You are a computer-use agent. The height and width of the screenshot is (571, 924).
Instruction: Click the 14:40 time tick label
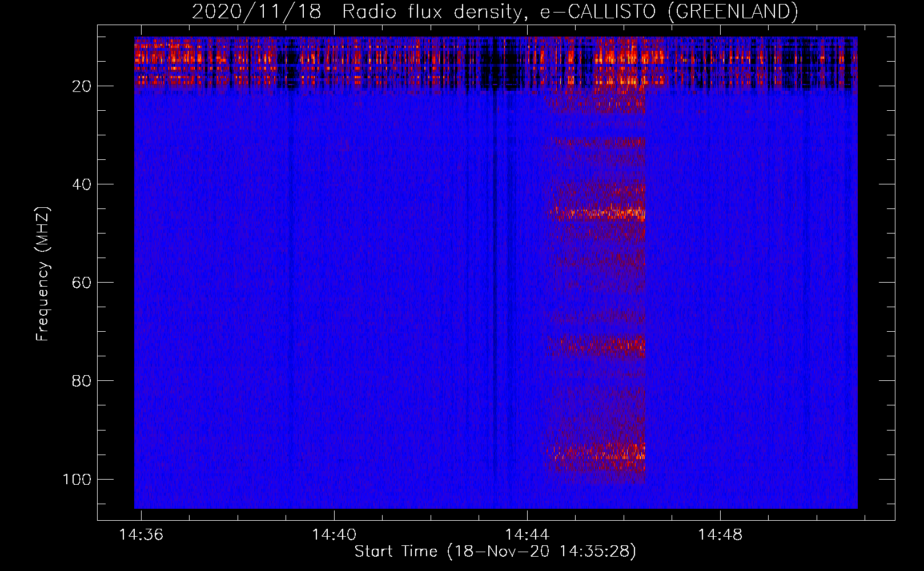[x=334, y=534]
